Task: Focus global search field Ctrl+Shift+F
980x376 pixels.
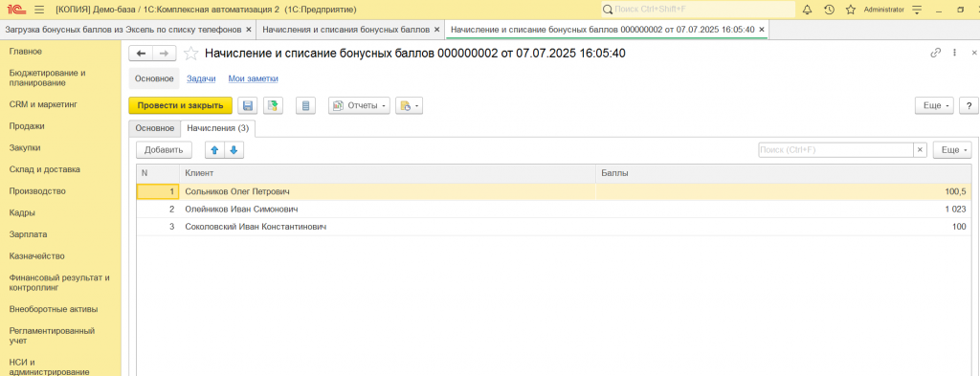Action: (698, 10)
